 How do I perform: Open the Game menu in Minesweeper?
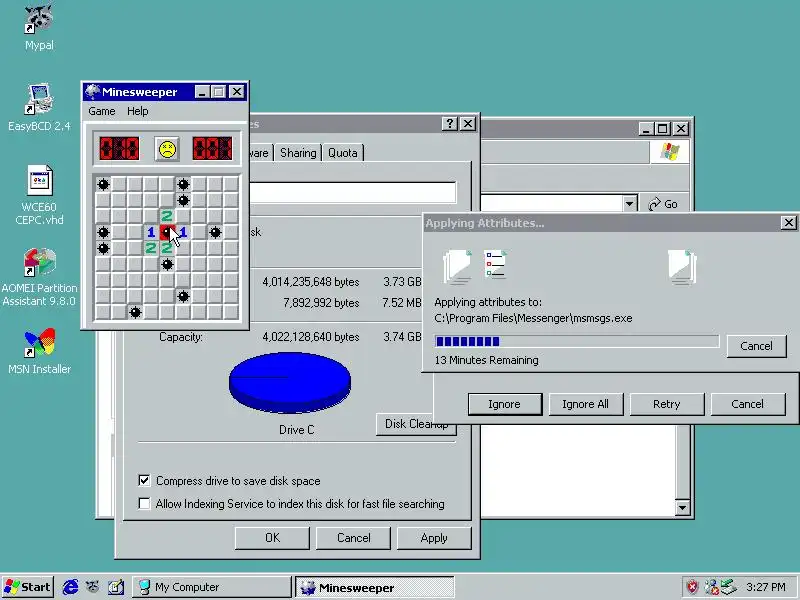pyautogui.click(x=102, y=111)
